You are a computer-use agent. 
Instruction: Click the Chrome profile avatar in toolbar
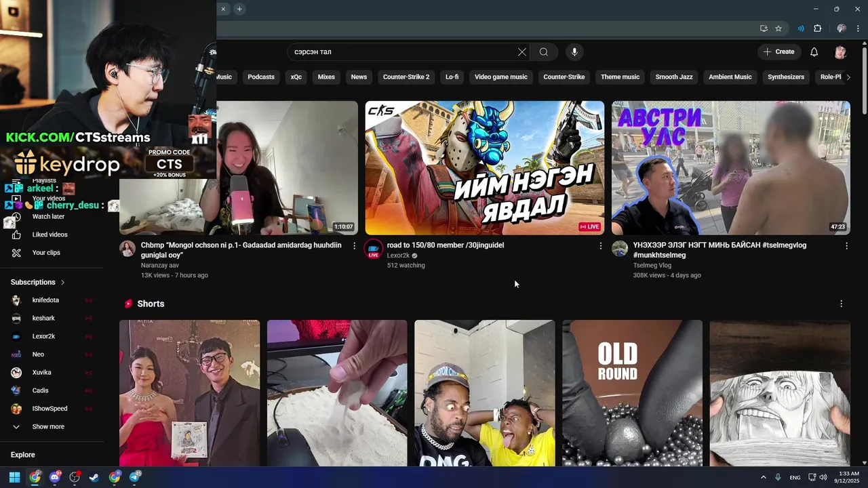842,28
